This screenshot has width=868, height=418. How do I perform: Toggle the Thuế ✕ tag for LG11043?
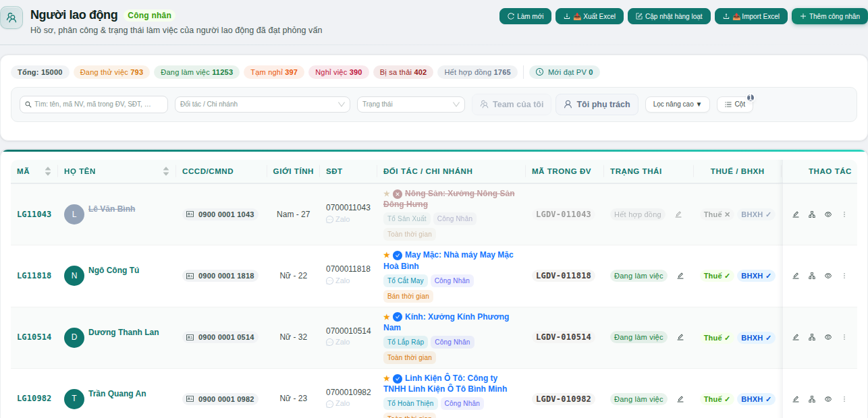click(x=717, y=214)
